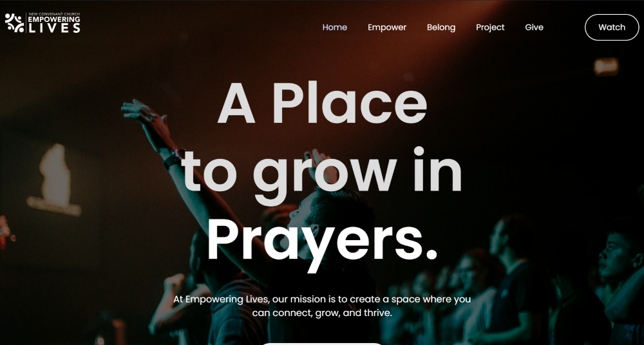Image resolution: width=644 pixels, height=345 pixels.
Task: Click the "A Place" heading line
Action: (323, 103)
